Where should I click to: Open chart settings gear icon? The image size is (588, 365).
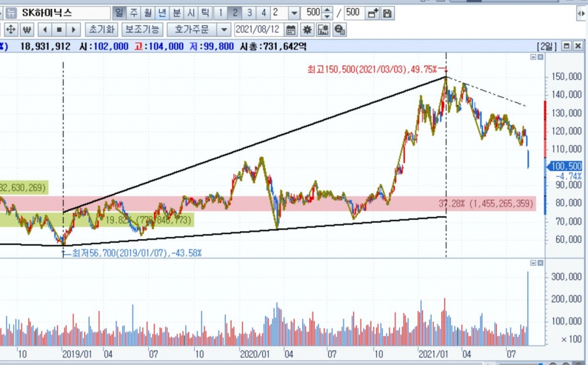click(307, 29)
